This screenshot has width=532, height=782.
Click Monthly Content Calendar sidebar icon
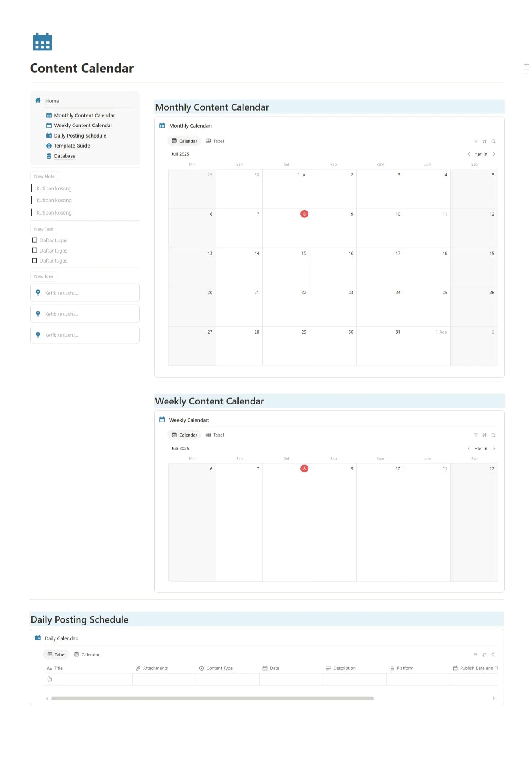tap(49, 115)
